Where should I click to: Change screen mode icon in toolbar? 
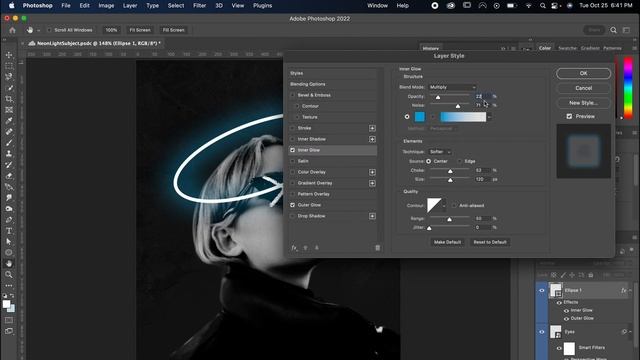click(x=9, y=331)
